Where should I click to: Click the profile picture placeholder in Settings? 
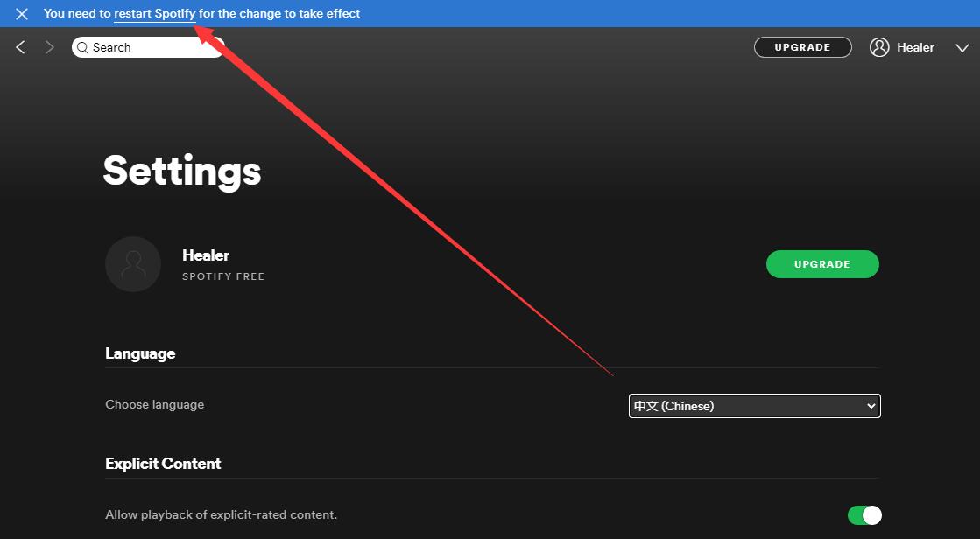tap(133, 264)
